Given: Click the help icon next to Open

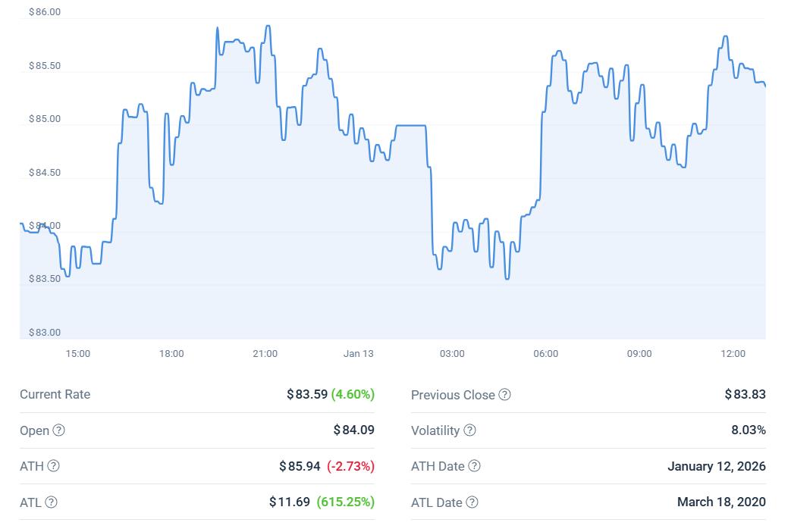Looking at the screenshot, I should 58,430.
